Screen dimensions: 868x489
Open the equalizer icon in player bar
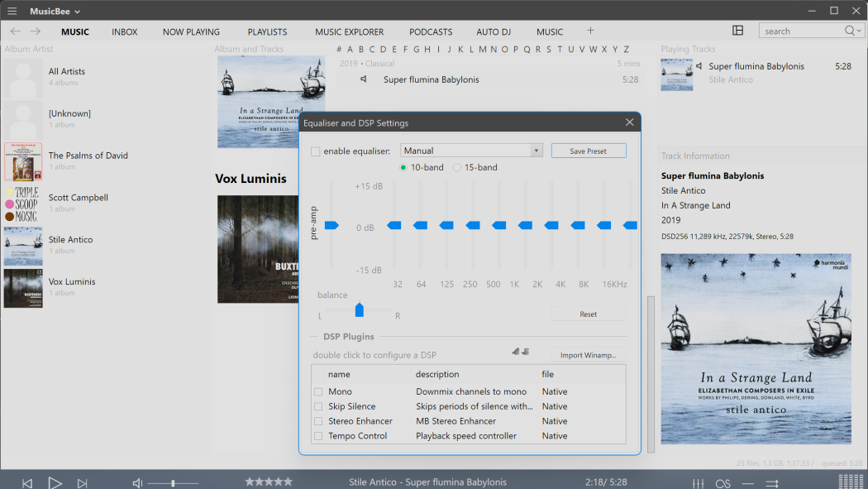click(698, 482)
